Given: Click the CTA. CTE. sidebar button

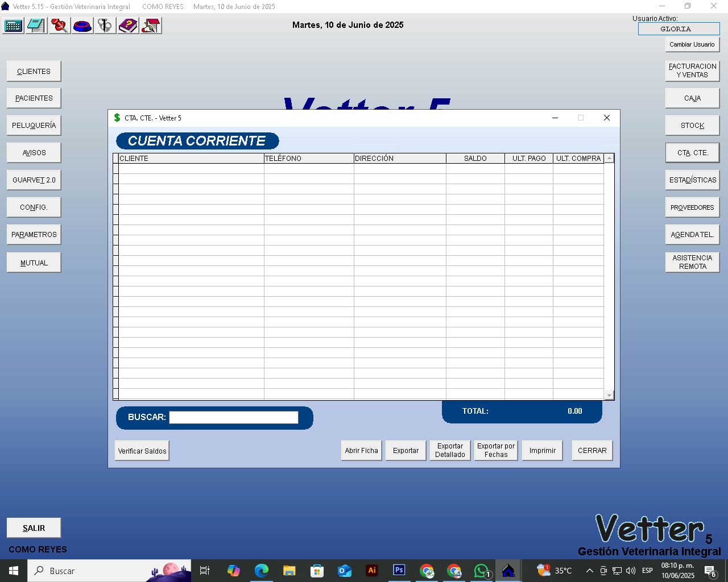Looking at the screenshot, I should point(692,152).
